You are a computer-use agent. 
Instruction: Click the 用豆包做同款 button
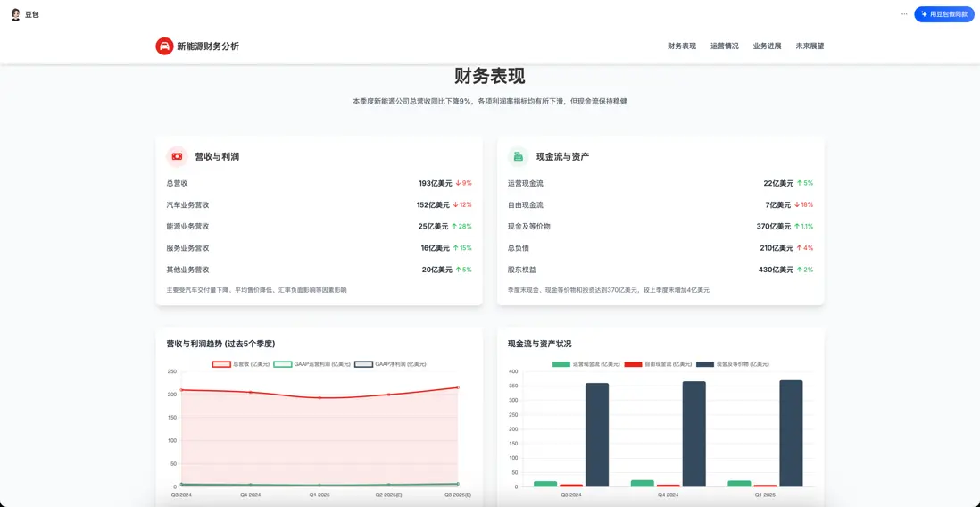(943, 13)
